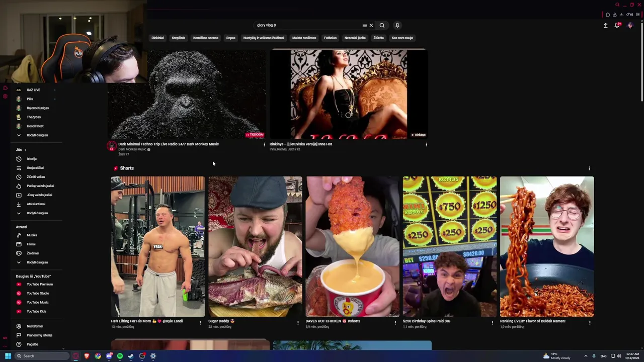Screen dimensions: 644x362
Task: Open Dark Monkey Music channel name
Action: 132,149
